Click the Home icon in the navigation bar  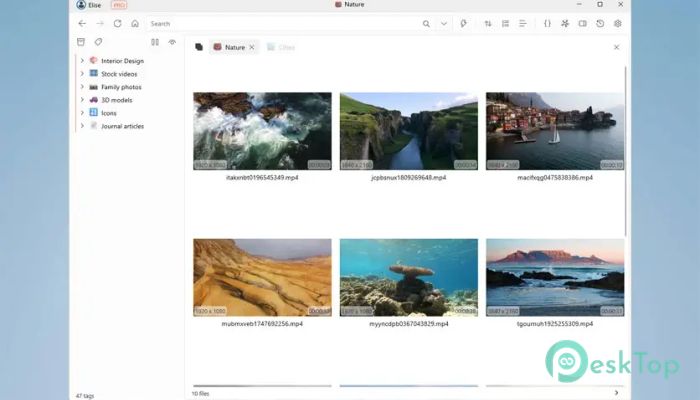tap(134, 23)
